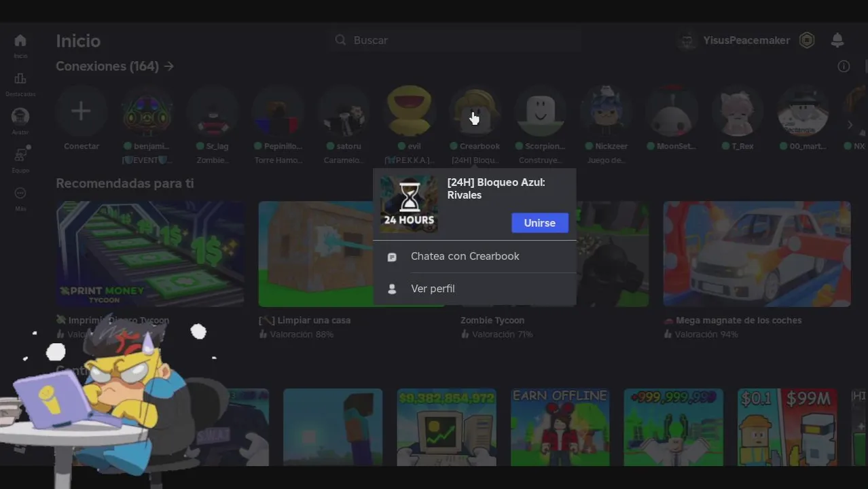The width and height of the screenshot is (868, 489).
Task: Open T_Rex friend avatar
Action: [738, 111]
